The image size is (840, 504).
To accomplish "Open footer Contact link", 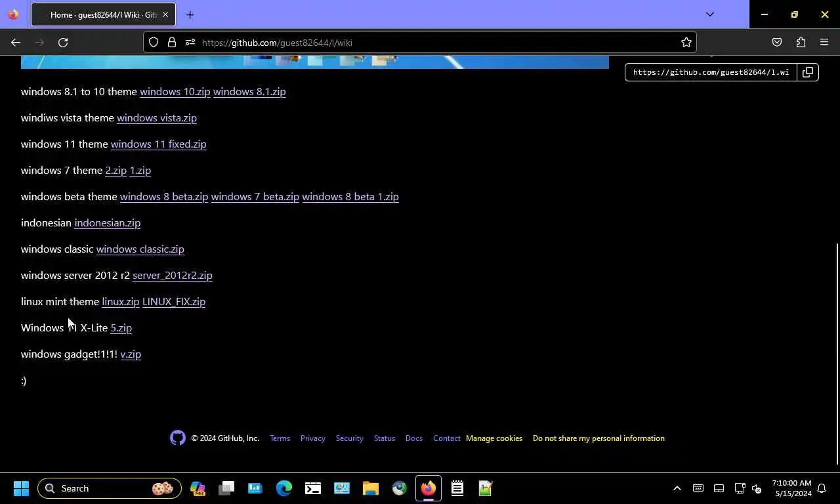I will 447,438.
